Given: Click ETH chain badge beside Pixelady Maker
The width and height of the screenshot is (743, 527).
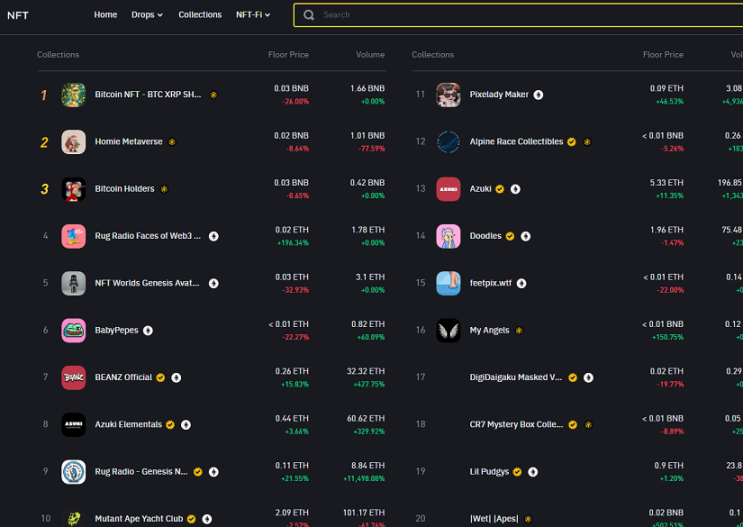Looking at the screenshot, I should (x=538, y=95).
